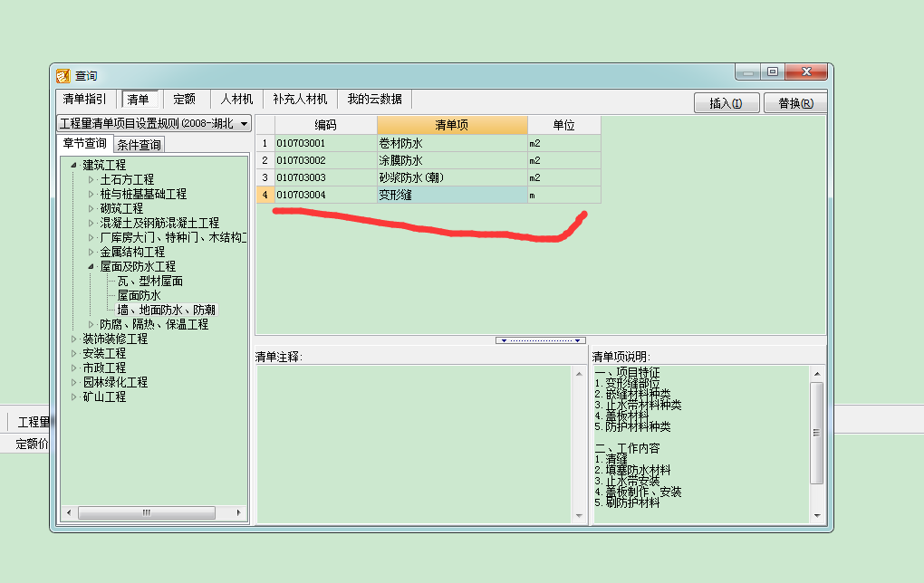Select 瓦、型材屋面 in the tree
This screenshot has width=924, height=583.
coord(150,281)
